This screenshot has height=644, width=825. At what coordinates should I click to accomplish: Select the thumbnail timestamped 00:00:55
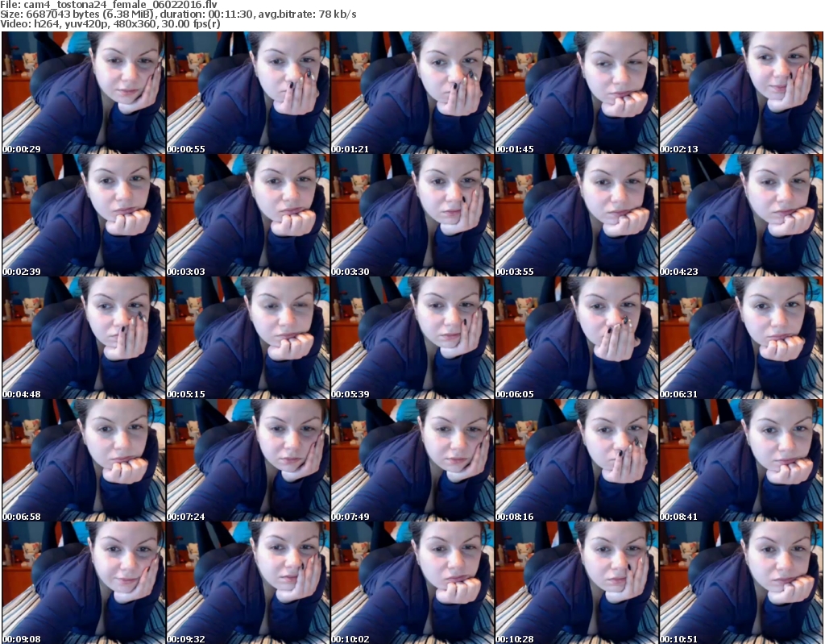point(248,93)
